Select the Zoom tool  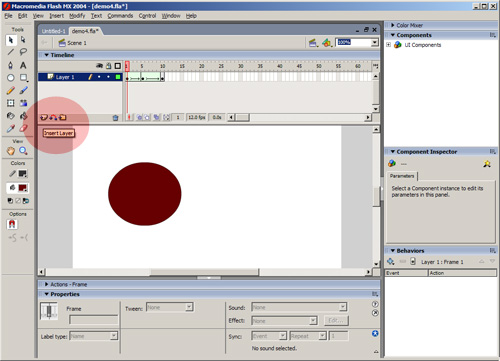click(x=23, y=151)
